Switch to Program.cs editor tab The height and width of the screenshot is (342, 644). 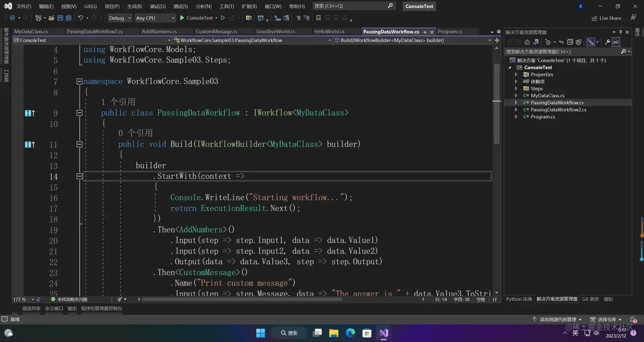[x=450, y=31]
